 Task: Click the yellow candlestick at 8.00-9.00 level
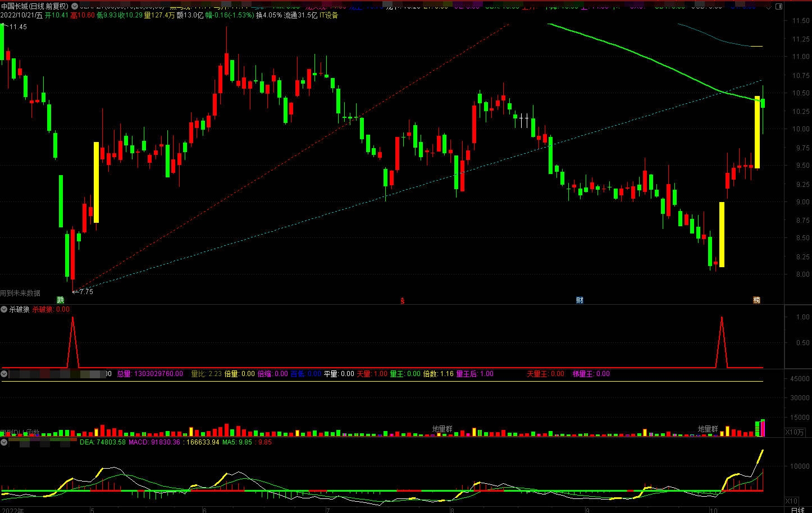click(722, 235)
